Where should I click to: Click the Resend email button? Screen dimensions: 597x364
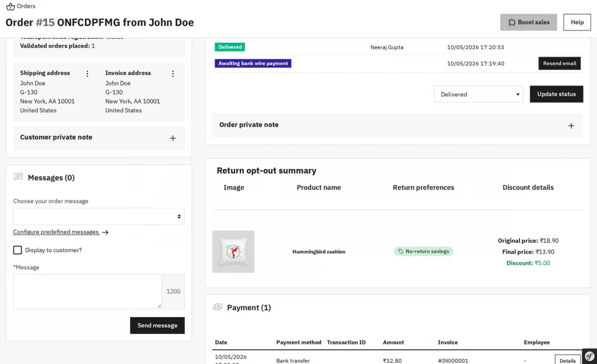pos(560,63)
